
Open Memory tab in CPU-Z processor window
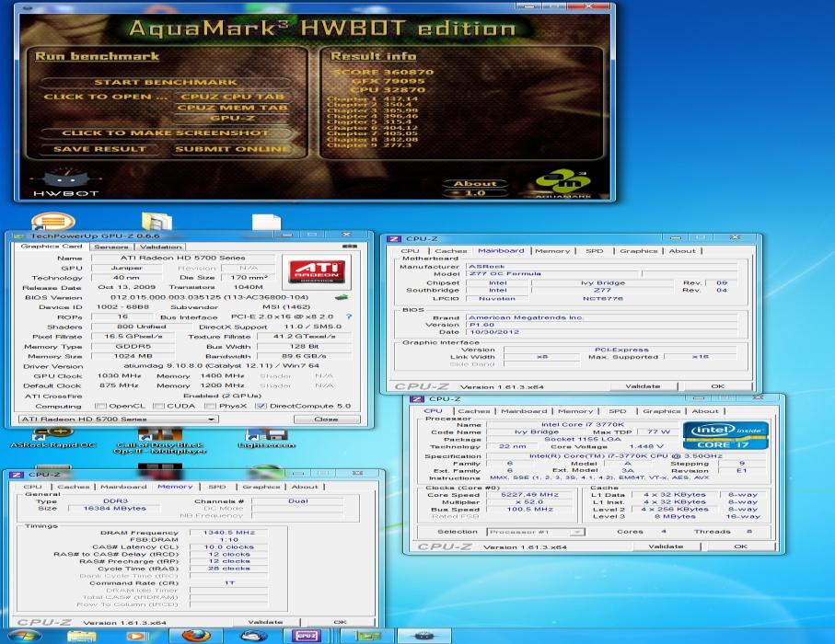coord(575,411)
